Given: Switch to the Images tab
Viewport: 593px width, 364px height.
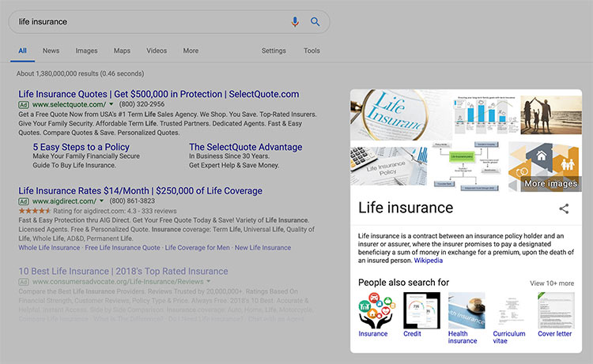Looking at the screenshot, I should coord(86,51).
